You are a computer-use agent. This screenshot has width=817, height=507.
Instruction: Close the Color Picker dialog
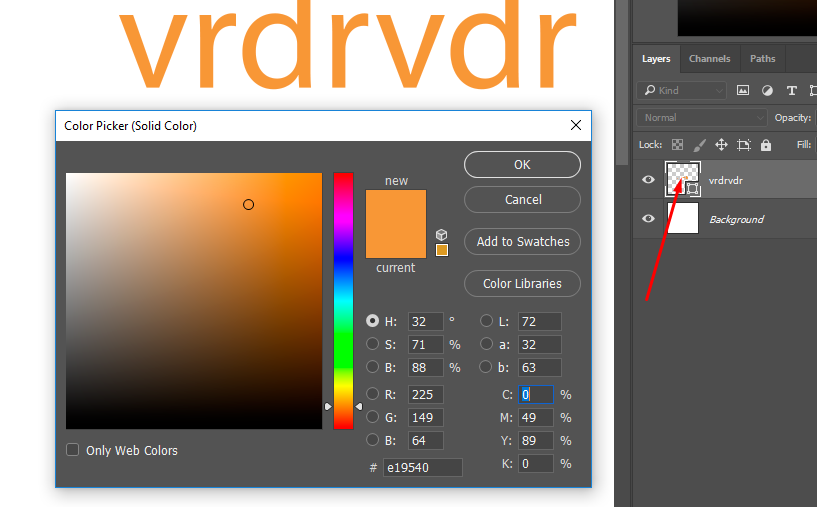tap(576, 125)
